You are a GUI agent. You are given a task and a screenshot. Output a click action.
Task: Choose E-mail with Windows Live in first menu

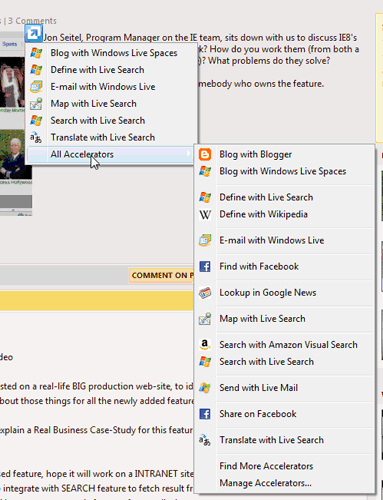pos(111,87)
